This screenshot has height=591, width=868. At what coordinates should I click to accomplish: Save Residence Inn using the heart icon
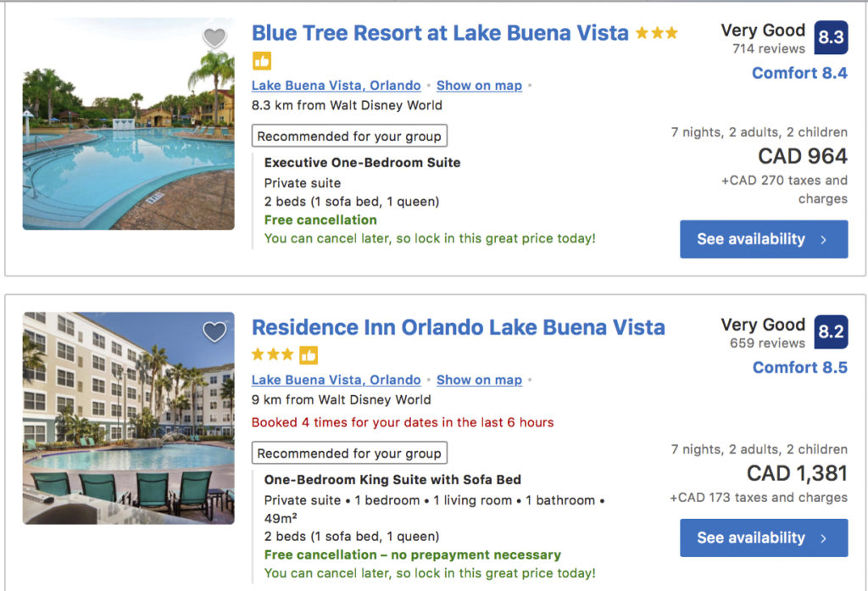[x=214, y=331]
